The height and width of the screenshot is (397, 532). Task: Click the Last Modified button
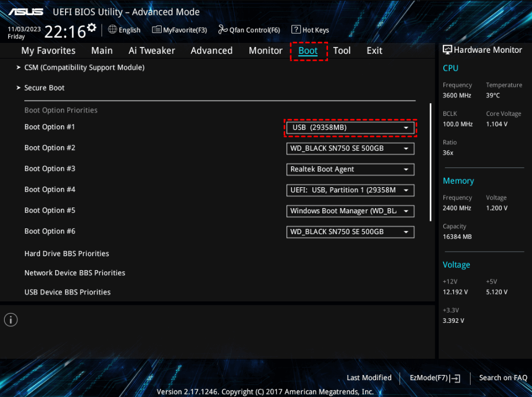369,378
